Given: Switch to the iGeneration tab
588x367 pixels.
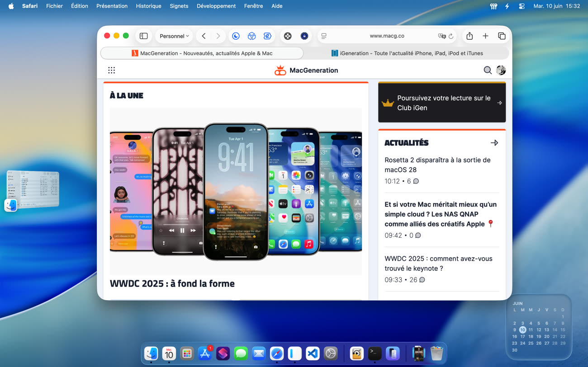Looking at the screenshot, I should [407, 53].
